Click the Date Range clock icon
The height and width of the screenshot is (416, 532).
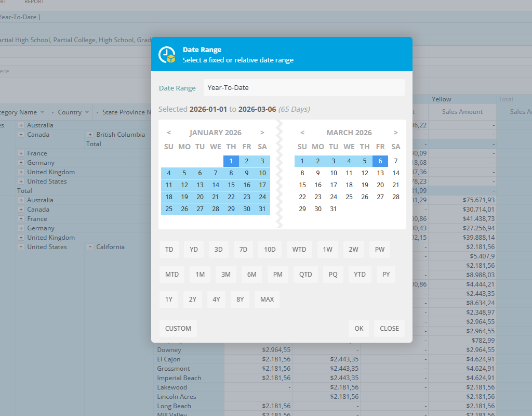click(167, 55)
